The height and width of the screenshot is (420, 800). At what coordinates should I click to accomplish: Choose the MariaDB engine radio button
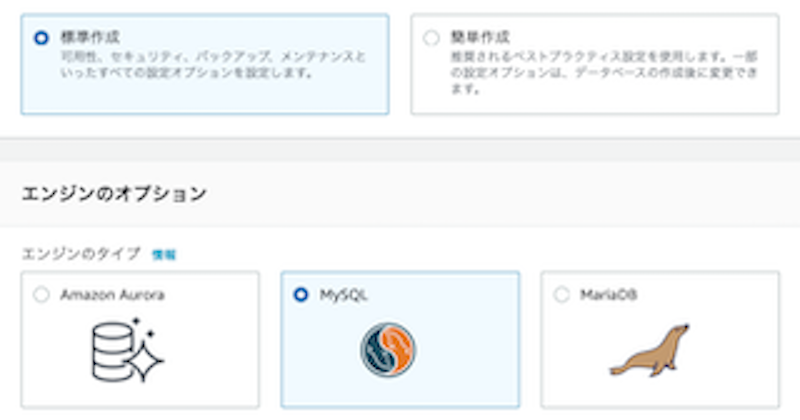(561, 295)
